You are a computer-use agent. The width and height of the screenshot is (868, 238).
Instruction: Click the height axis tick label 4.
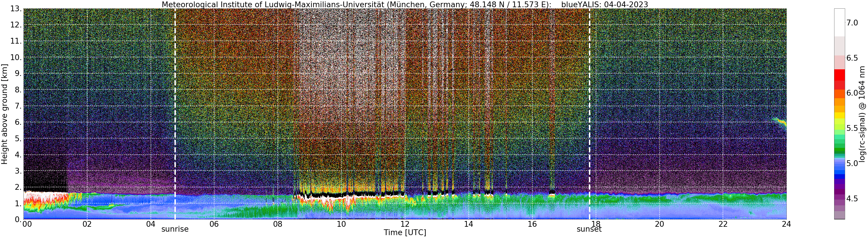[18, 155]
